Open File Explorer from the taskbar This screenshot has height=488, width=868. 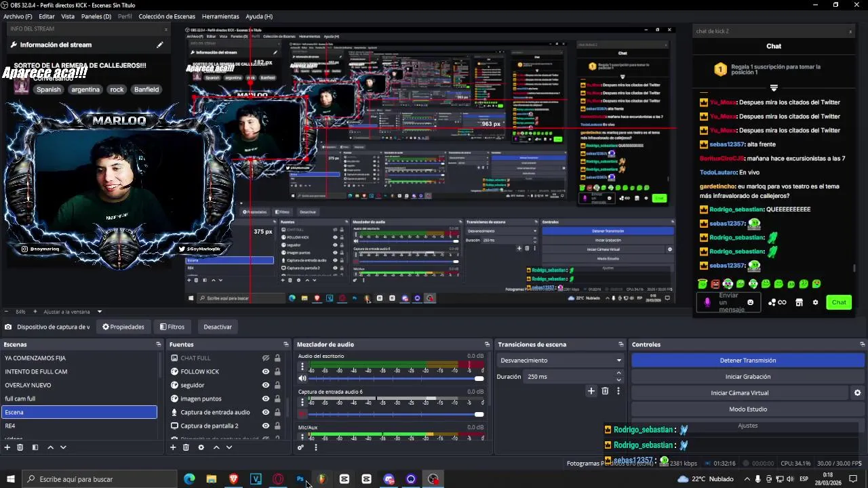[212, 479]
